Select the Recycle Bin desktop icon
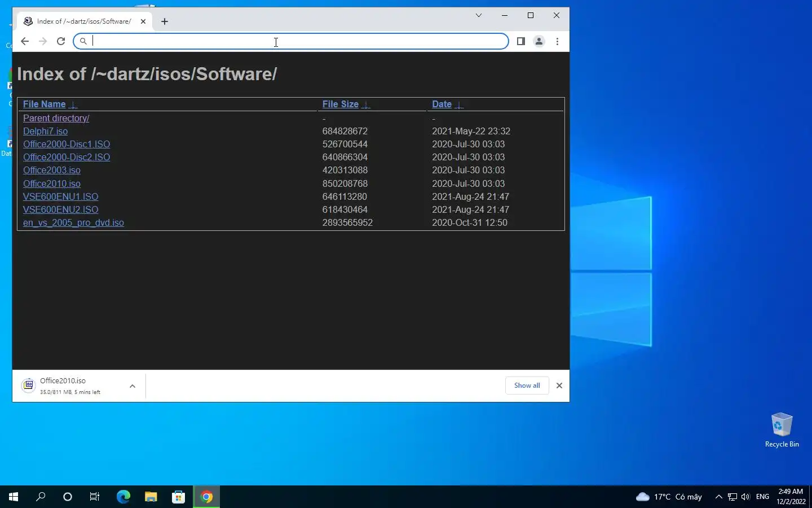Viewport: 812px width, 508px height. click(782, 430)
